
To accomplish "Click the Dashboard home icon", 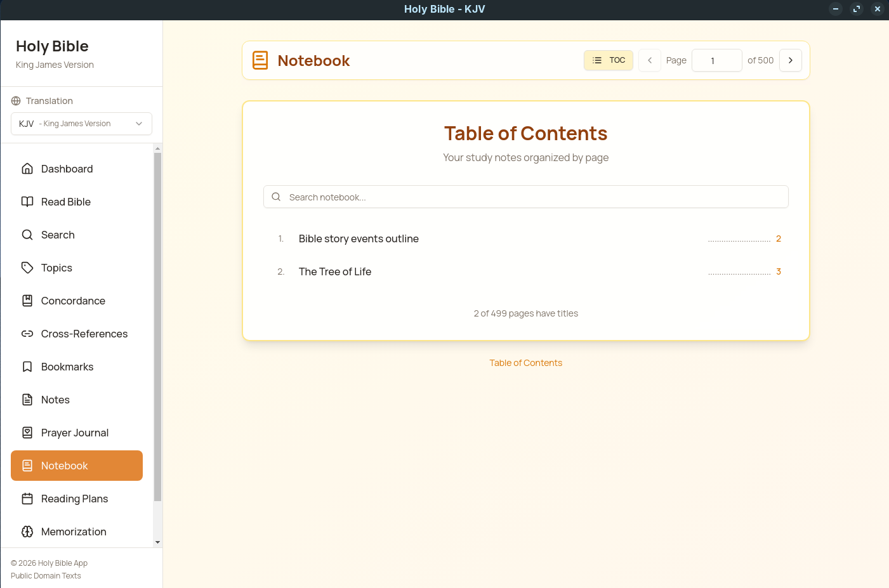I will 27,169.
